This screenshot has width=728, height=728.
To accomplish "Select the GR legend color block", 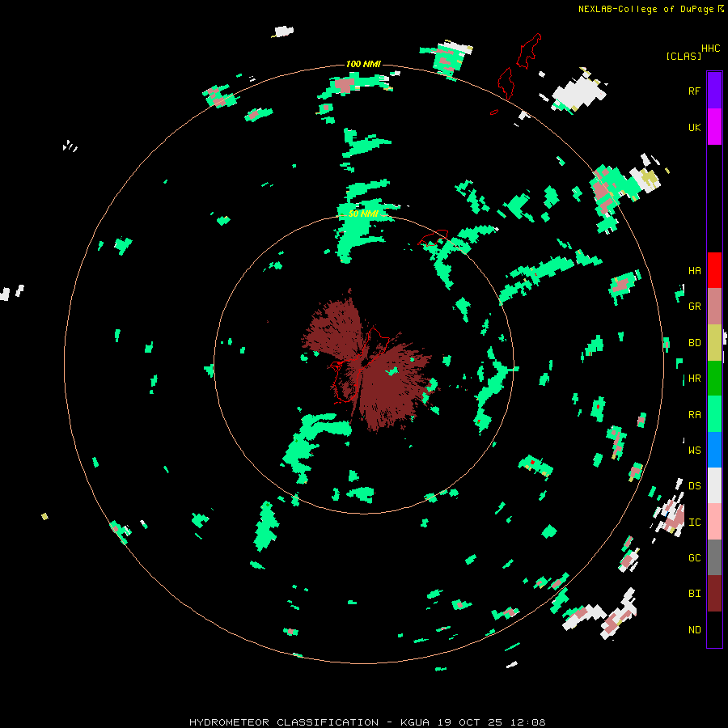I will pos(714,307).
